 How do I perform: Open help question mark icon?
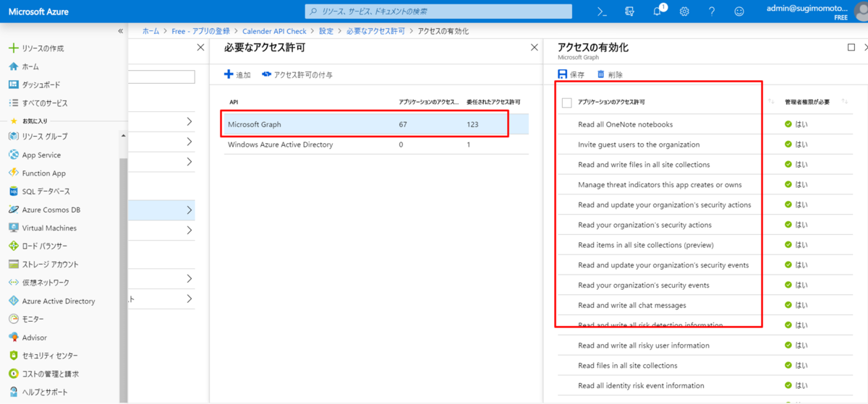click(x=712, y=12)
